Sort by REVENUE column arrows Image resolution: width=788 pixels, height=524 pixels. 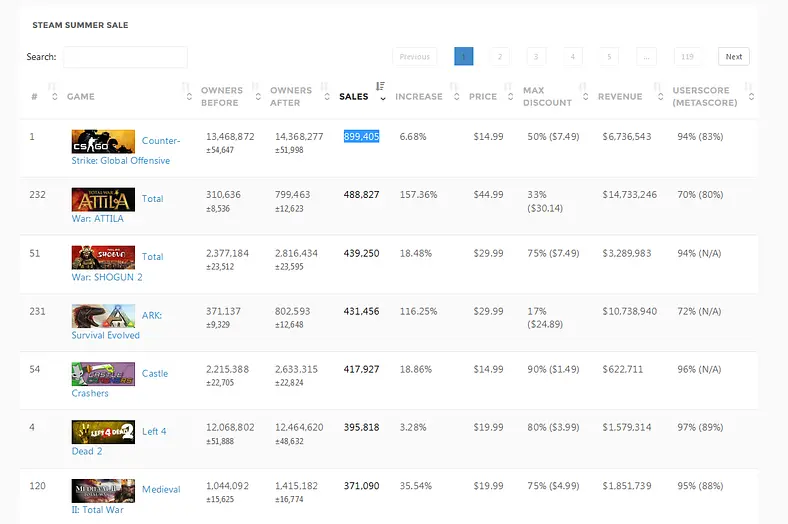pyautogui.click(x=660, y=96)
